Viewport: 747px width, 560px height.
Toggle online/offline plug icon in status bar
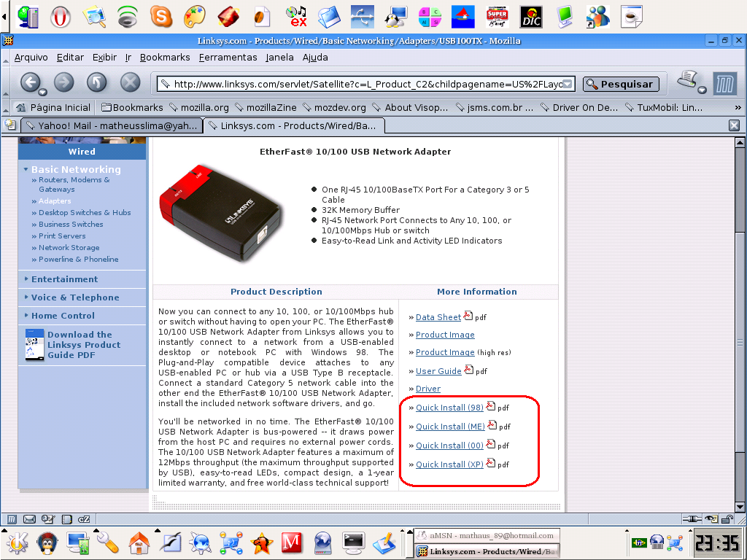692,519
